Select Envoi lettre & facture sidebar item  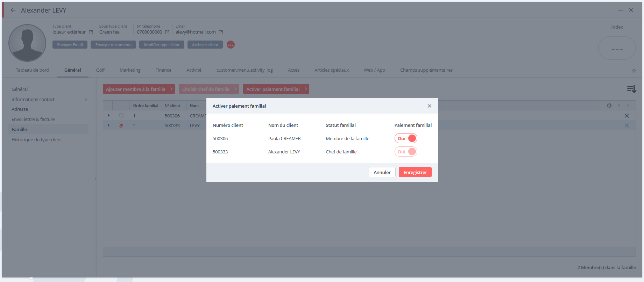tap(33, 120)
